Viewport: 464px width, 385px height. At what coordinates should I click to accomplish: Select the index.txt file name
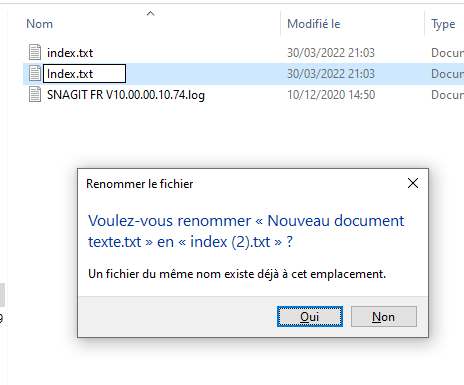pos(70,53)
